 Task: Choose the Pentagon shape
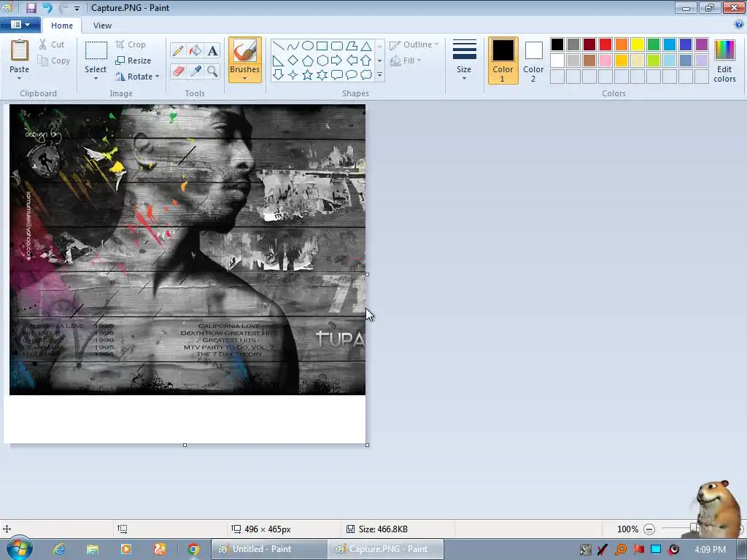coord(308,61)
